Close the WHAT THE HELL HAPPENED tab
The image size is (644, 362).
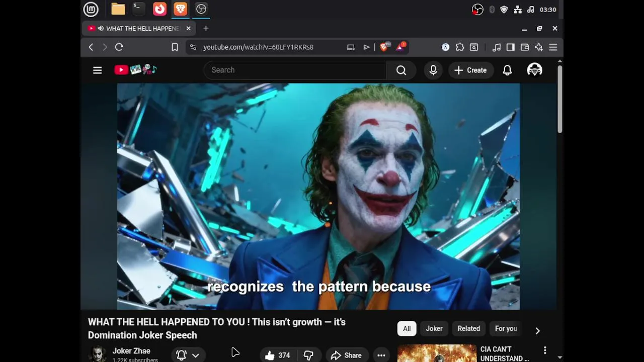pos(188,29)
